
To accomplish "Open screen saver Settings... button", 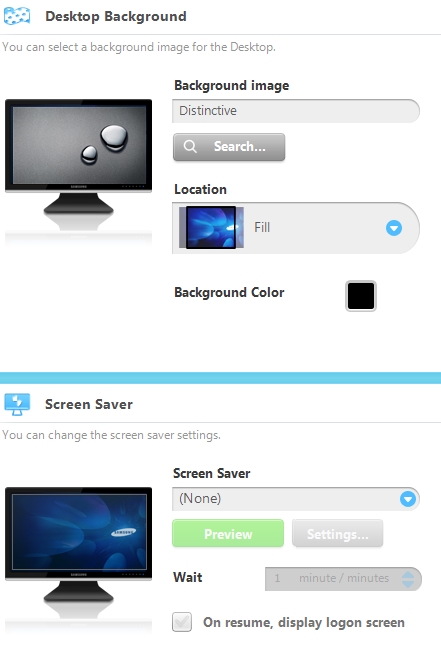I will point(338,534).
